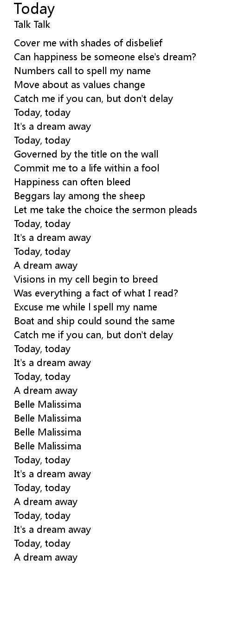Click "Visions in my cell begin to breed"

tap(86, 279)
